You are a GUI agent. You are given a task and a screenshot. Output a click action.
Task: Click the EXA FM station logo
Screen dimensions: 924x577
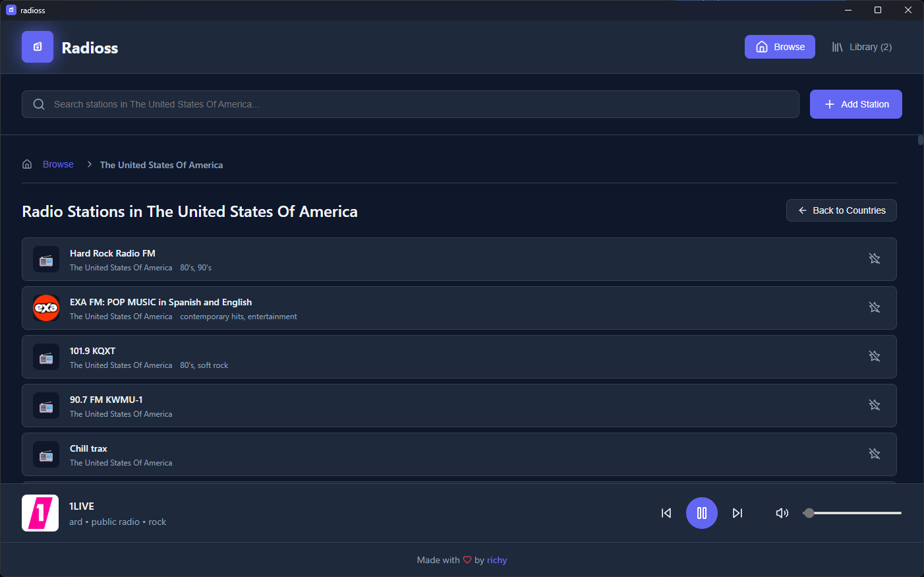46,308
